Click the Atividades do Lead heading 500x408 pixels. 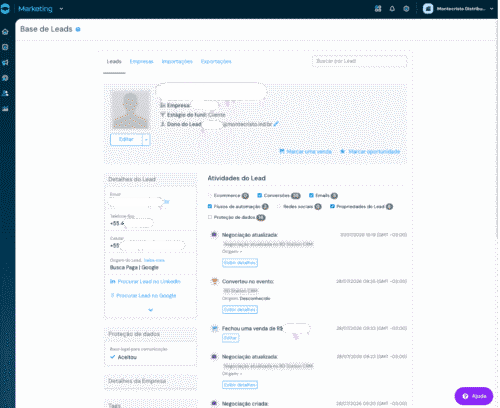[x=237, y=178]
